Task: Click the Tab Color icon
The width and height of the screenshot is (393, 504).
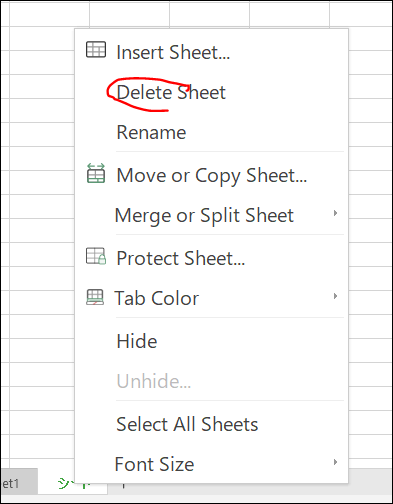Action: click(95, 297)
